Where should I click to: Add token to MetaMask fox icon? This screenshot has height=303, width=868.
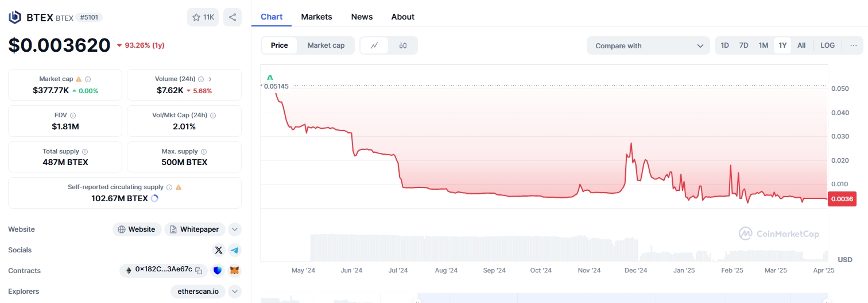235,270
